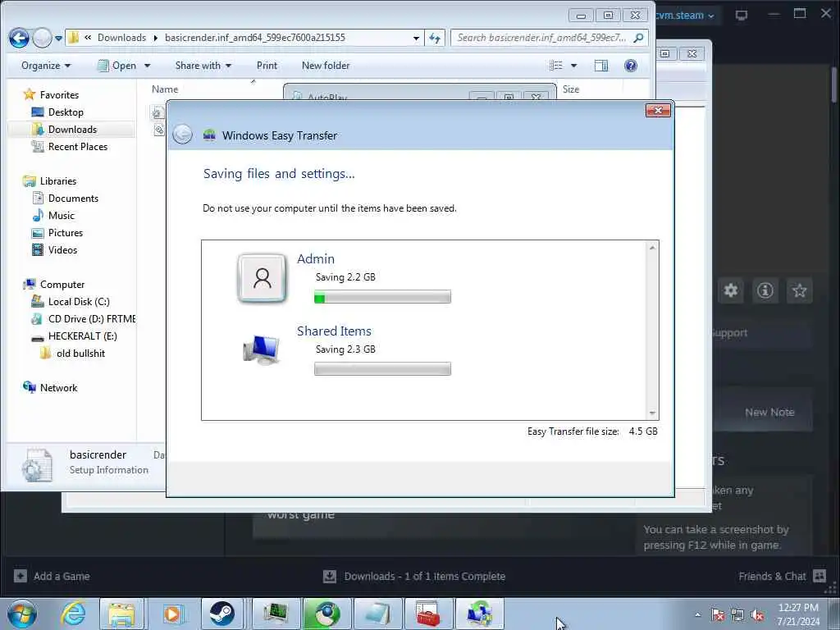Open Steam game settings gear icon
Screen dimensions: 840x630
pyautogui.click(x=731, y=290)
